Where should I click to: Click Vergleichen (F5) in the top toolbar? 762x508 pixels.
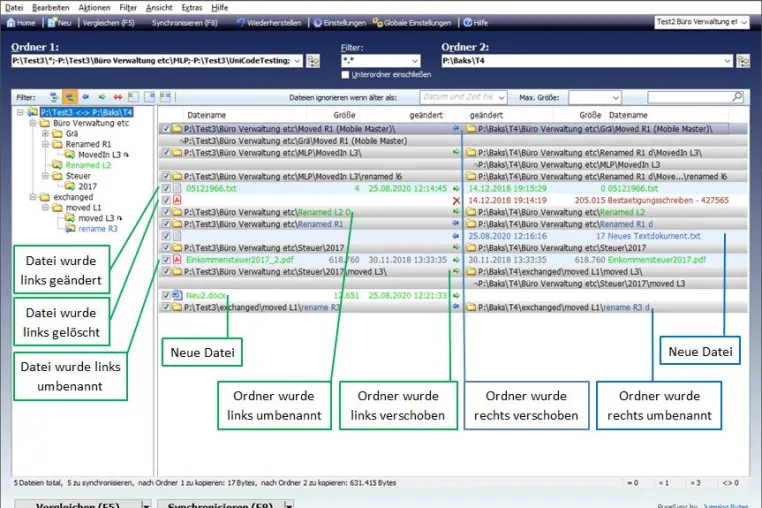coord(108,23)
